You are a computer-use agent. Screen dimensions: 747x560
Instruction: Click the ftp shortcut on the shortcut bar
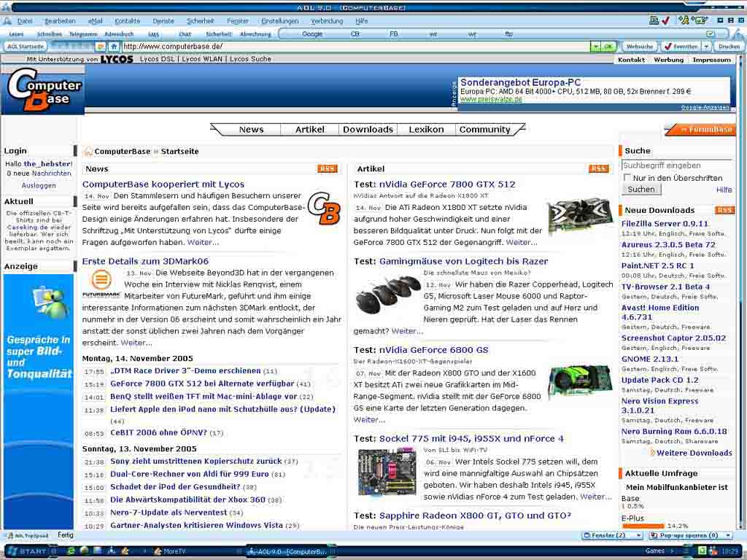(508, 34)
